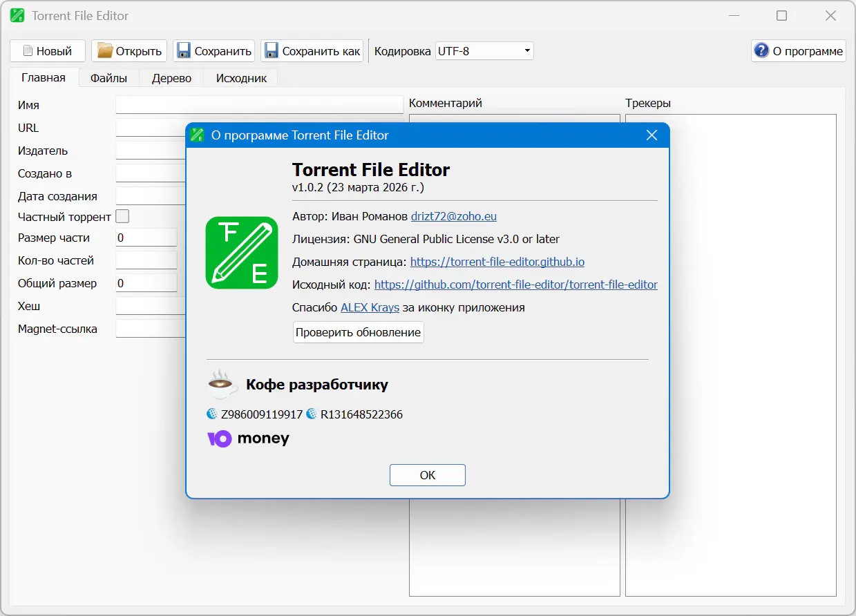Confirm the dialog with OK

[x=428, y=475]
